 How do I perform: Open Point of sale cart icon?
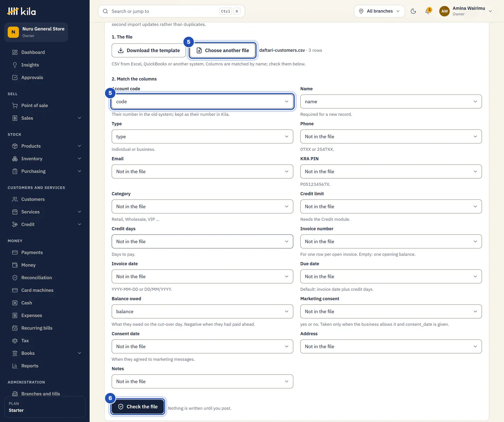click(x=15, y=105)
